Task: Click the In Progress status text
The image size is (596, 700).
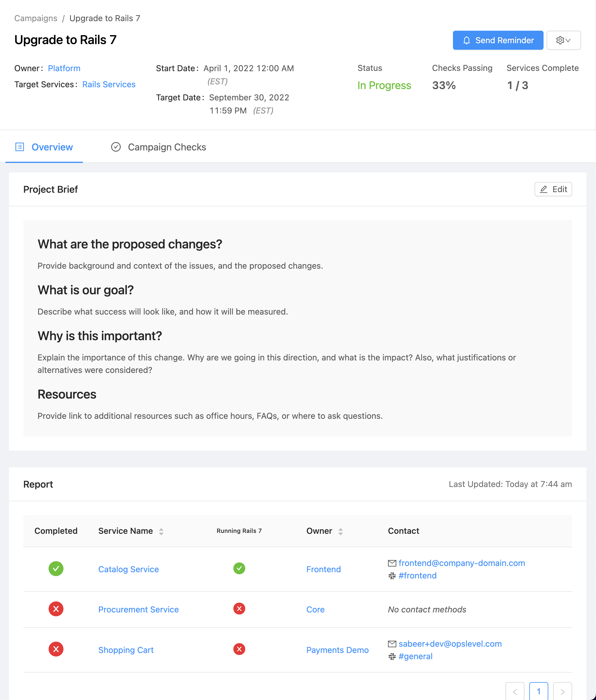Action: (384, 85)
